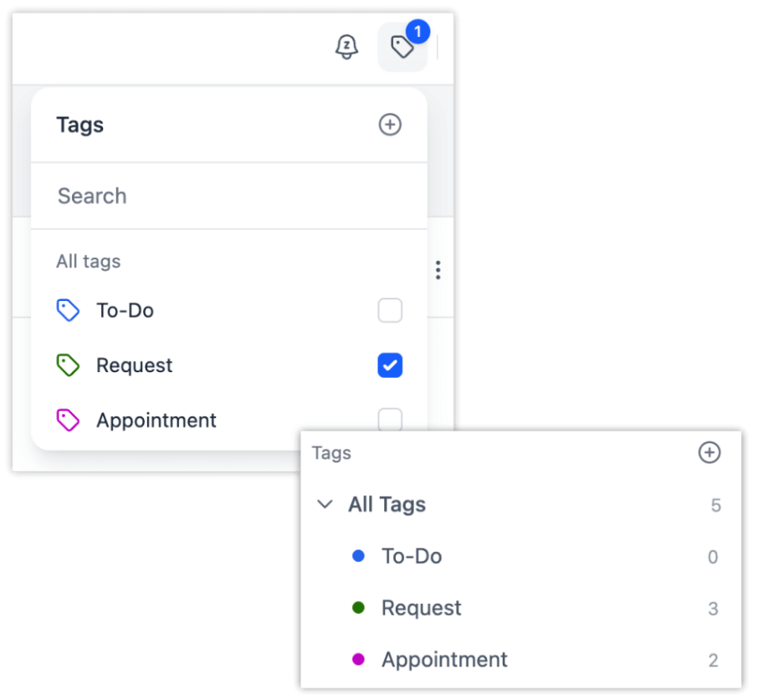Screen dimensions: 763x700
Task: Uncheck the Request tag checkbox
Action: point(390,365)
